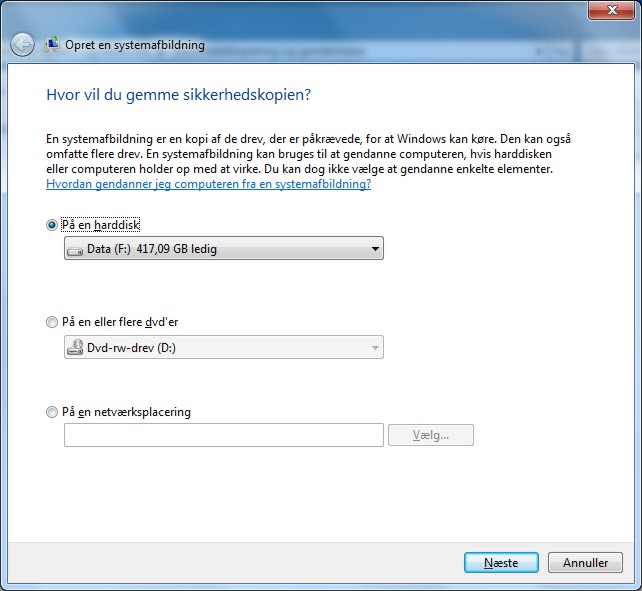Click the DVD drive icon in Dvd-rw-drev dropdown
This screenshot has width=642, height=591.
click(75, 347)
